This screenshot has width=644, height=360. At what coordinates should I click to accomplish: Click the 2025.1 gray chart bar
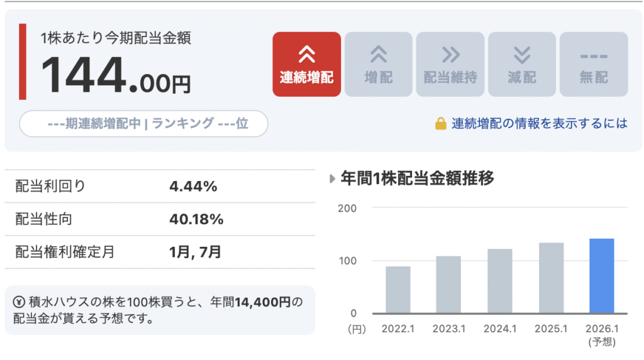coord(551,278)
